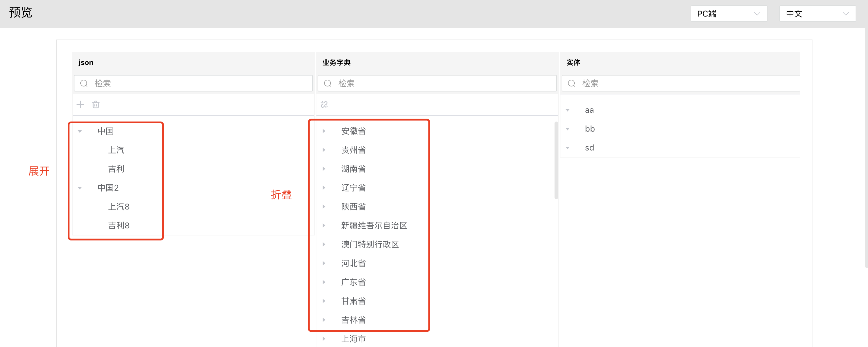The image size is (868, 347).
Task: Select the 广东省 tree item
Action: 353,282
